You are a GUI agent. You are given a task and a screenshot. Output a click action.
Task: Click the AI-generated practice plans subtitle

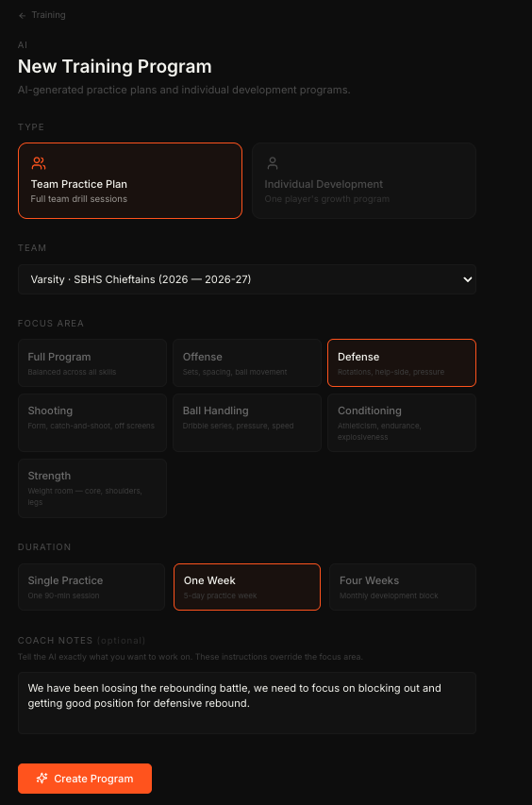click(184, 90)
